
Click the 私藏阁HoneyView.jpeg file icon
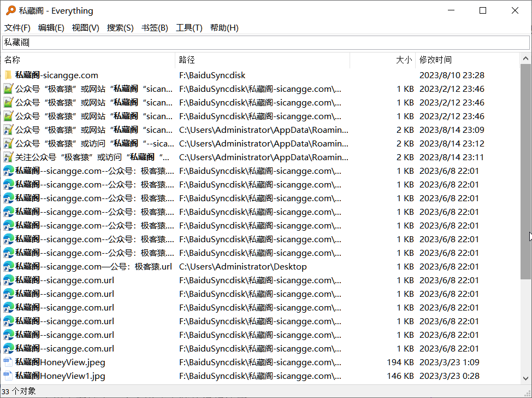(x=8, y=362)
